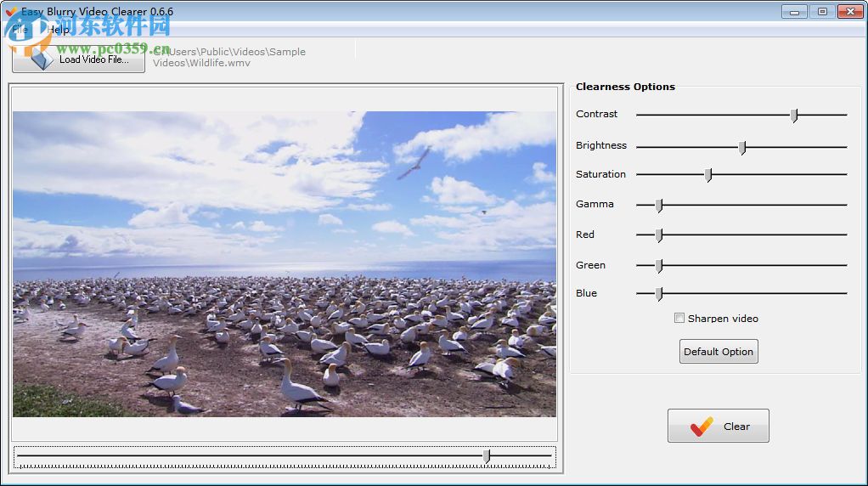
Task: Open the File menu
Action: pos(19,30)
